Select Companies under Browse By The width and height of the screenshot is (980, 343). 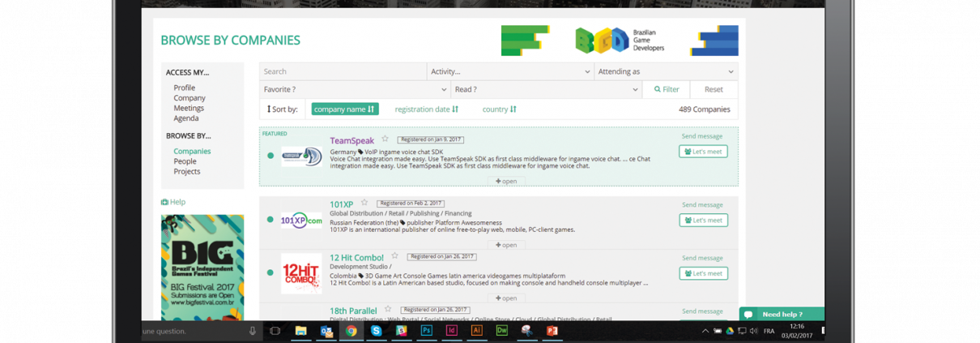(x=192, y=151)
